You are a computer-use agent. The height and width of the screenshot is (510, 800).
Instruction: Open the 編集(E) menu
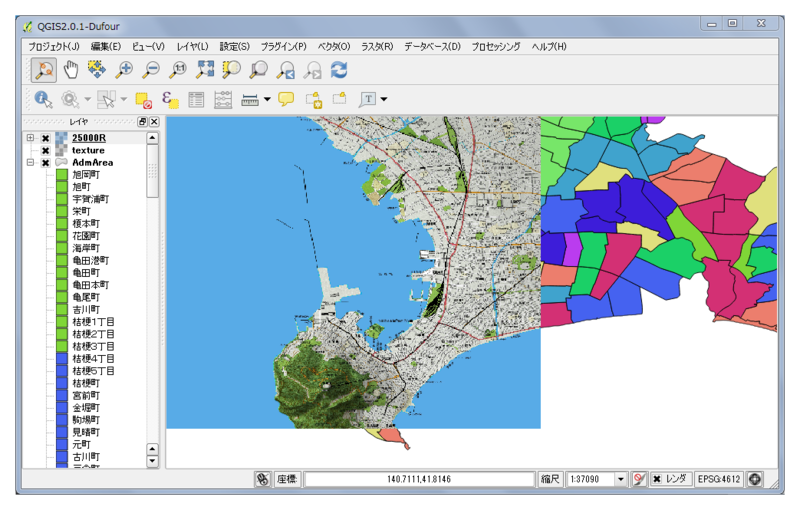coord(106,46)
